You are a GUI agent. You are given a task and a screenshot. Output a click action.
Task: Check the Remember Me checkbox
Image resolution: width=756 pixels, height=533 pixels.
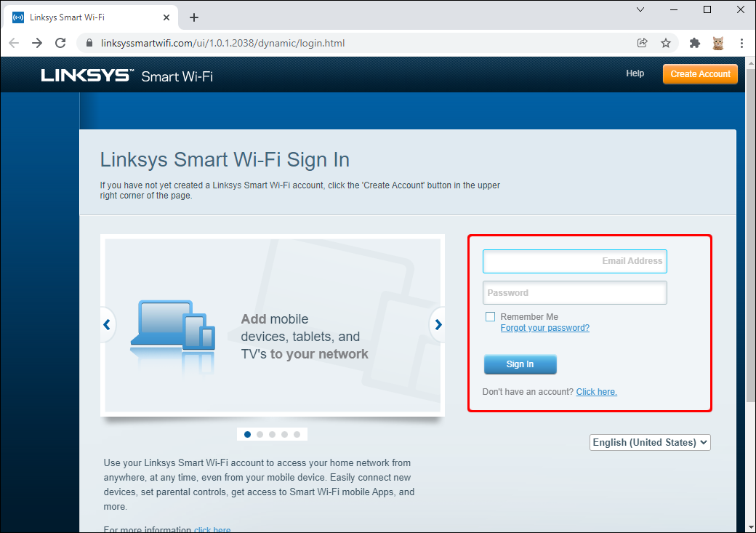point(491,316)
